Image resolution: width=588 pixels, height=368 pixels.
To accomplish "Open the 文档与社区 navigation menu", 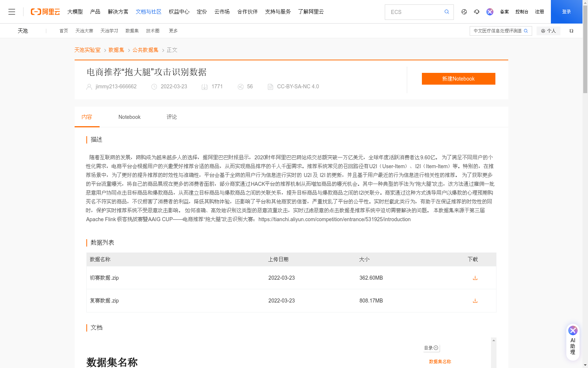I will point(148,12).
